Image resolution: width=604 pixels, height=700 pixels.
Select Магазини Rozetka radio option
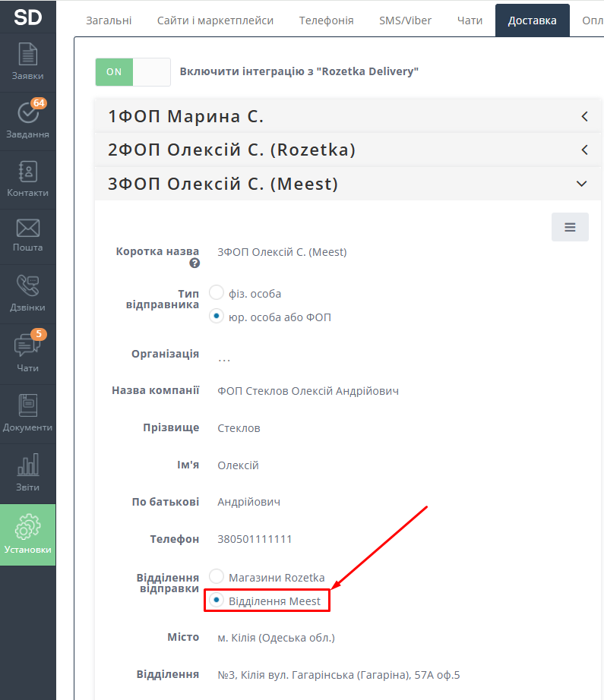point(217,577)
